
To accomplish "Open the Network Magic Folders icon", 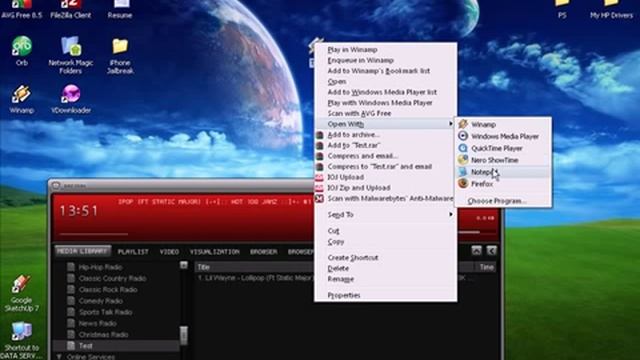I will (71, 46).
